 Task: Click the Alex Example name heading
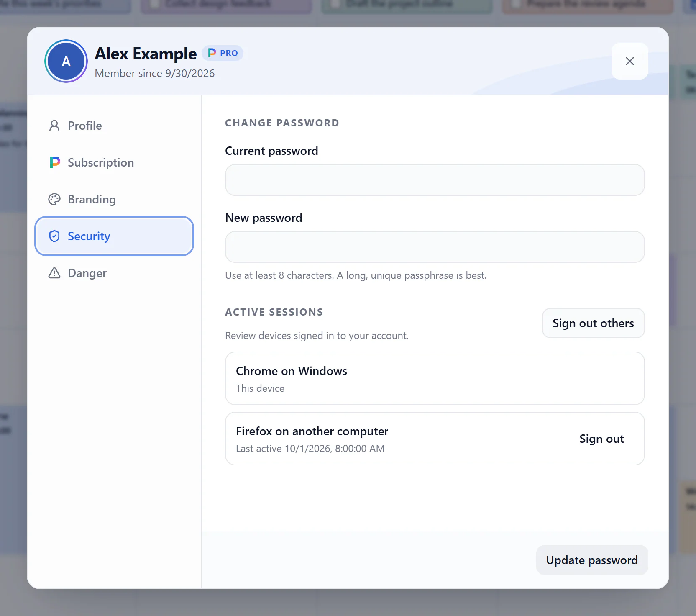[146, 54]
